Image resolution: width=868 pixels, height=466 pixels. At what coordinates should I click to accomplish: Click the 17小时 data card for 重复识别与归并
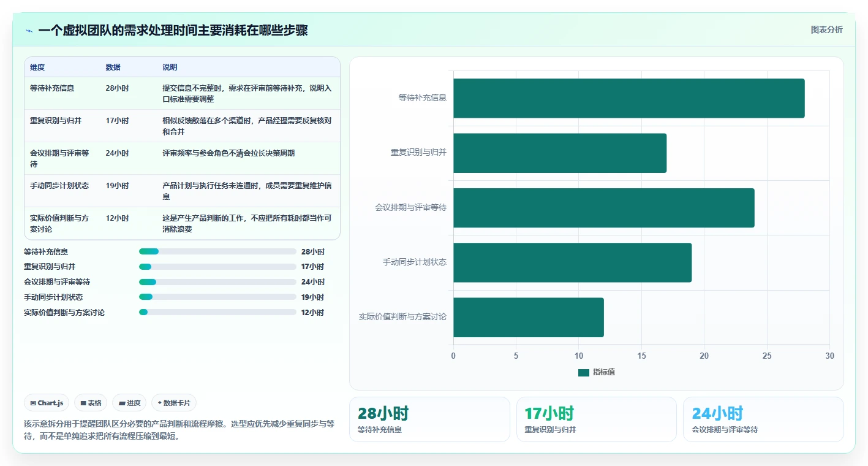[597, 419]
